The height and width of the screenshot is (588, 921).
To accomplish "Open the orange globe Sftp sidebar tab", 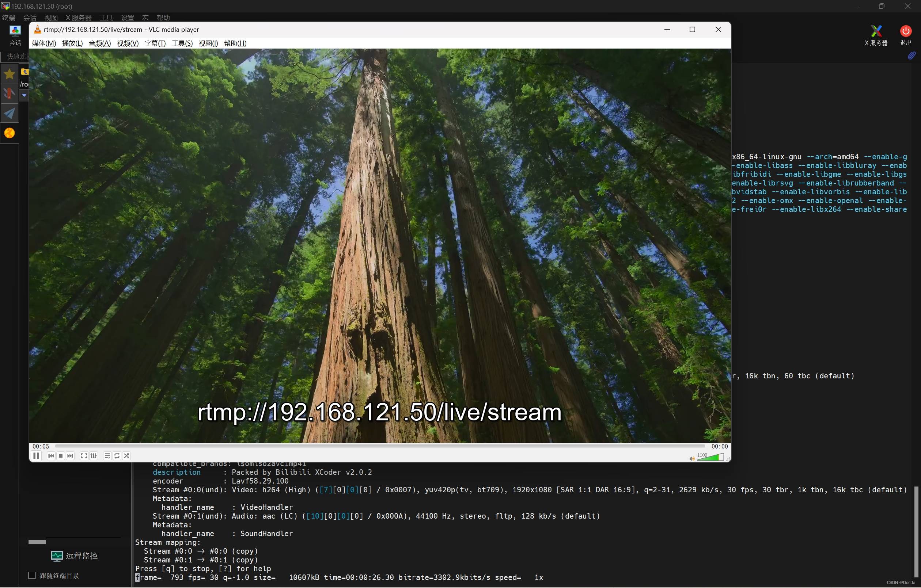I will [10, 133].
